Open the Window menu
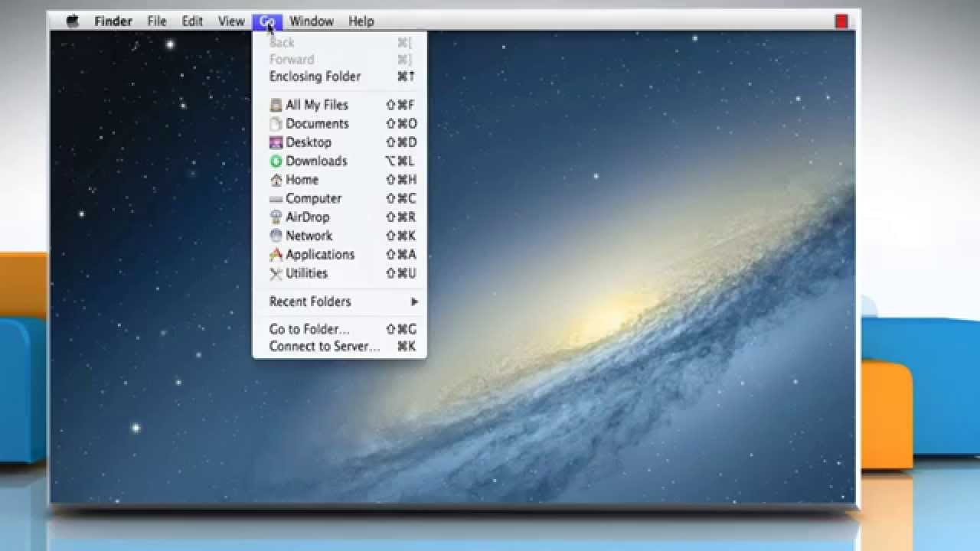980x551 pixels. pos(312,21)
